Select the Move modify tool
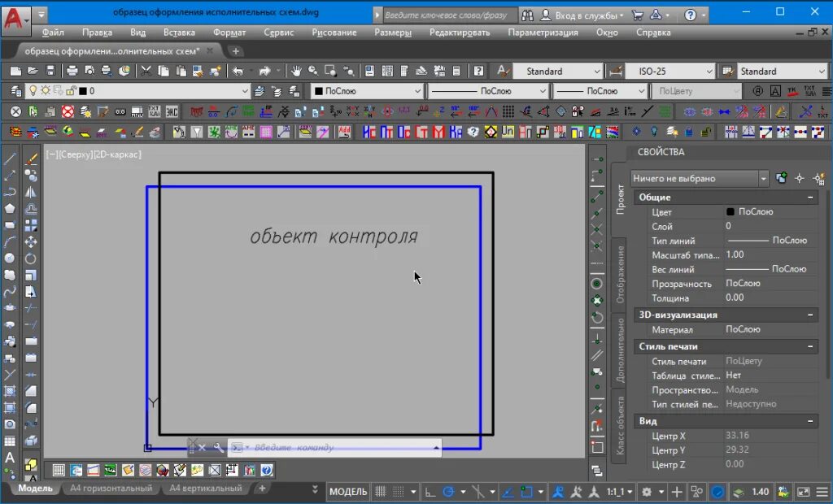The image size is (833, 504). click(x=32, y=241)
